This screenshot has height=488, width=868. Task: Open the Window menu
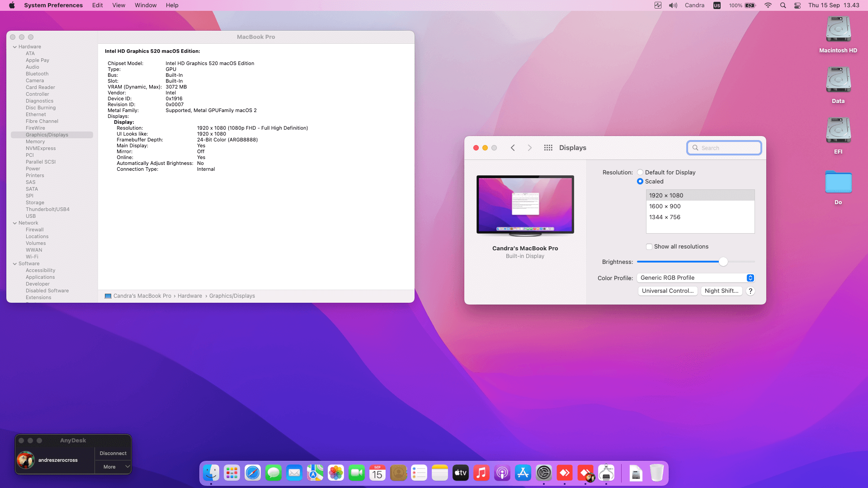pos(146,5)
